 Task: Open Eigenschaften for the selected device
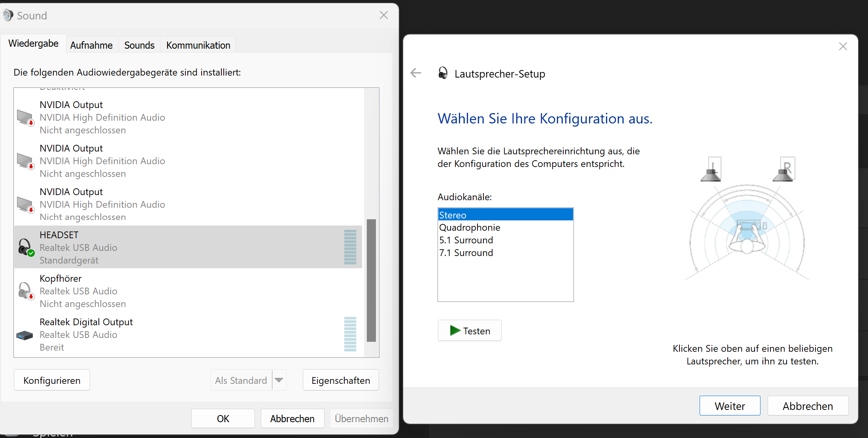[x=340, y=380]
